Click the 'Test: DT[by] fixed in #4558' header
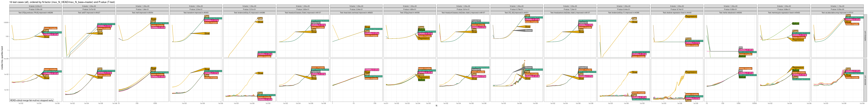 409,13
